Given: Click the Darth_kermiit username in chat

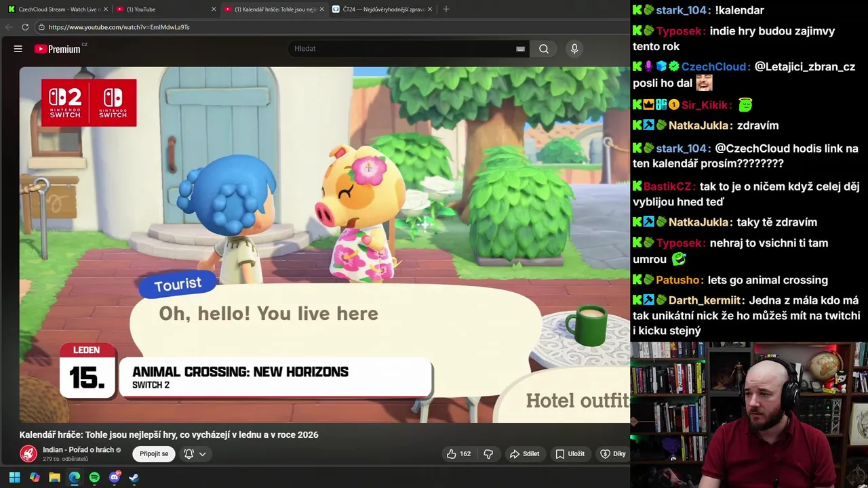Looking at the screenshot, I should (705, 300).
